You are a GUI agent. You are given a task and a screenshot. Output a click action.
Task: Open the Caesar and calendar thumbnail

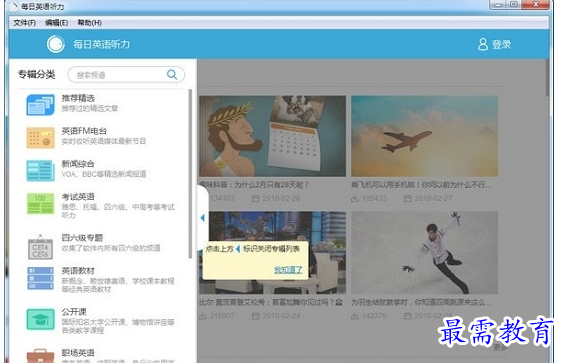272,136
